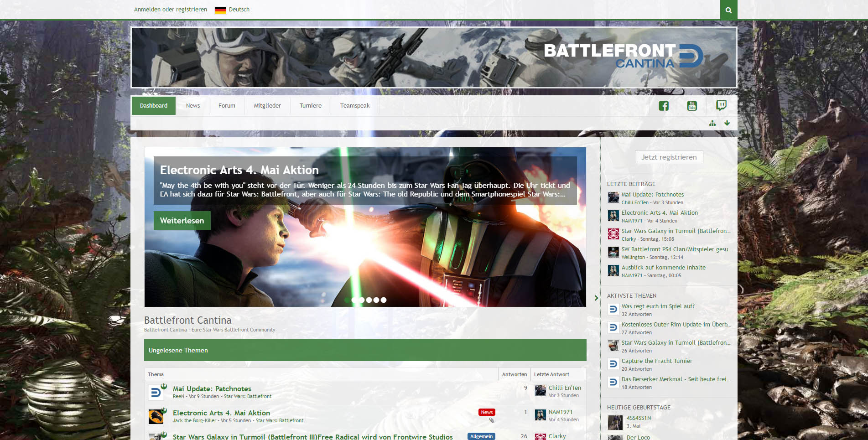Screen dimensions: 868x440
Task: Click thread icon beside Capture the Fracht Turnier
Action: pyautogui.click(x=613, y=364)
